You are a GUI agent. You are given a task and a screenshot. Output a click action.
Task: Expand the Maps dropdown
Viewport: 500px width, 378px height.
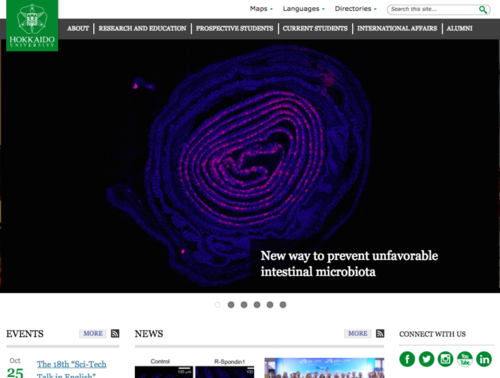tap(261, 9)
